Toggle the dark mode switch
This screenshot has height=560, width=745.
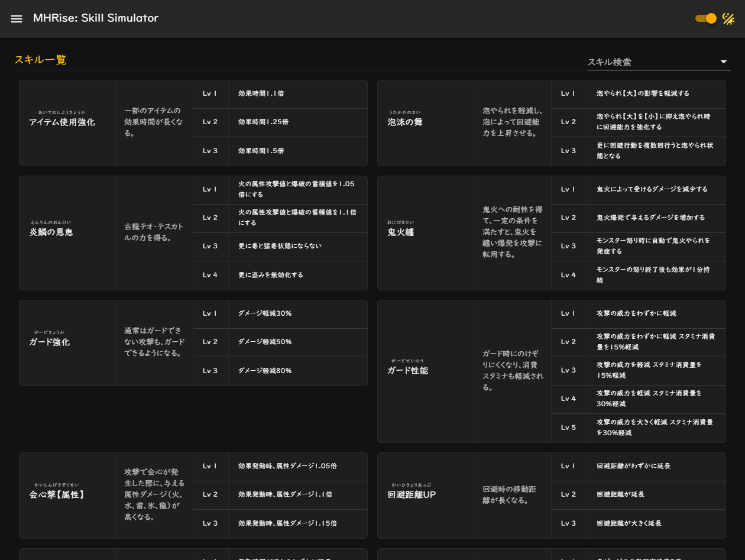705,18
